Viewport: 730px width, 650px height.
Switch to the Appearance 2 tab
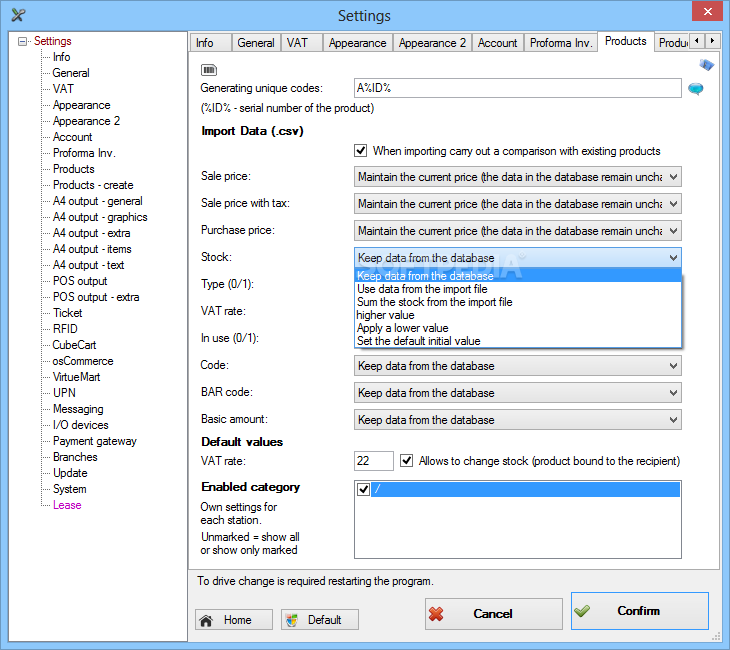pos(433,43)
